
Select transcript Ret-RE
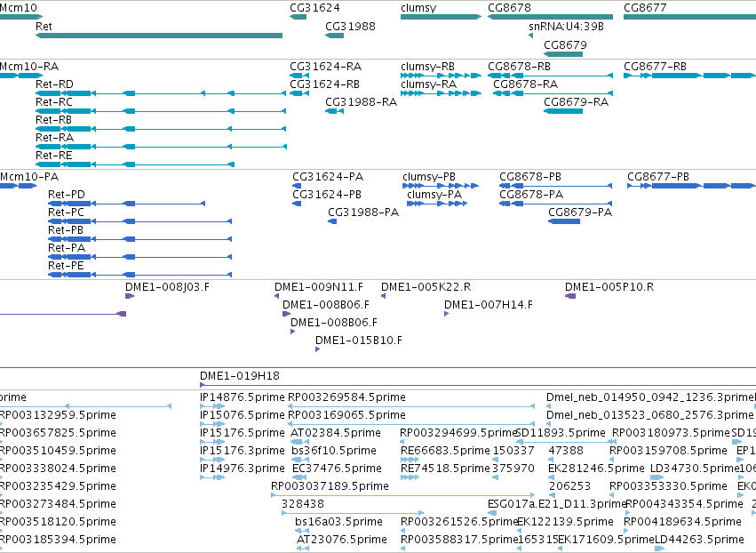(135, 164)
